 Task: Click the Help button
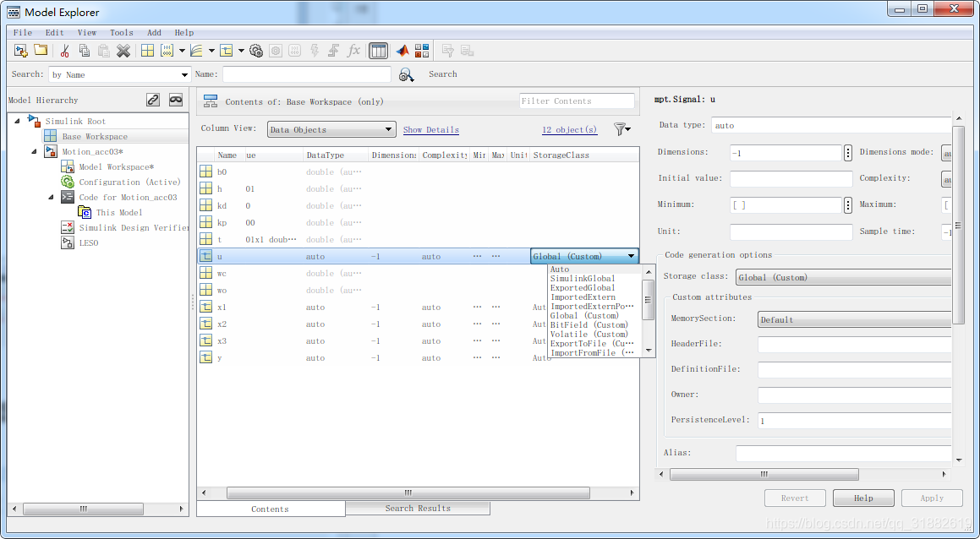863,498
